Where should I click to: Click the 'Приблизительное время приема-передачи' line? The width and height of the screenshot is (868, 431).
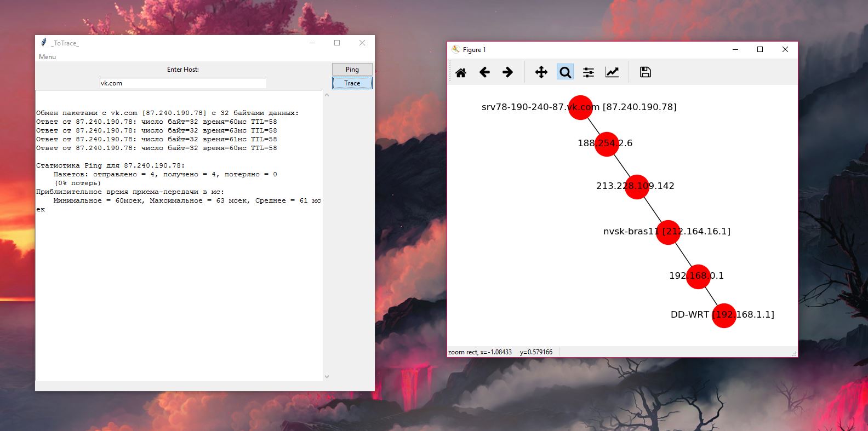(130, 192)
